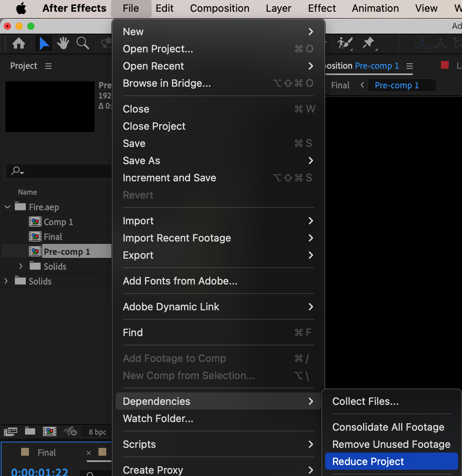Open the Open Recent submenu

[218, 66]
